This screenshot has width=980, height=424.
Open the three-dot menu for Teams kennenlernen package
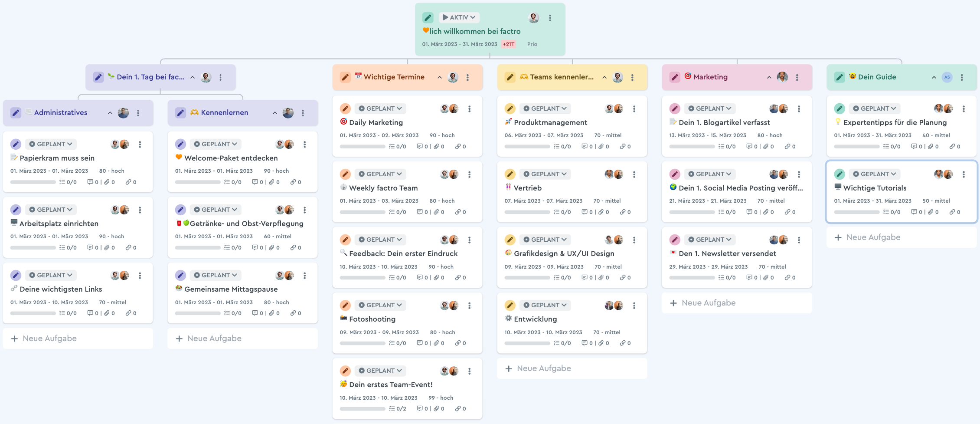click(x=632, y=77)
